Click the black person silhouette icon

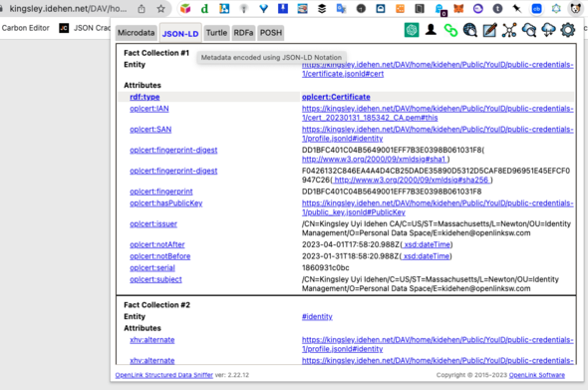(431, 30)
